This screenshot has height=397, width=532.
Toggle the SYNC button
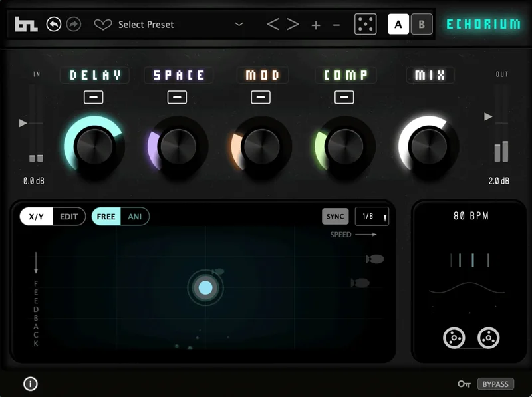coord(335,217)
